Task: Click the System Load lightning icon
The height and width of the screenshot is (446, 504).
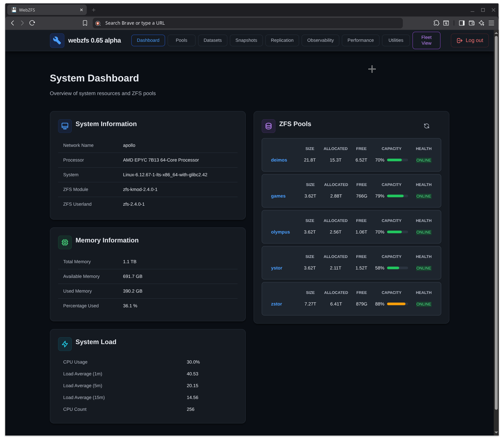Action: [x=65, y=344]
